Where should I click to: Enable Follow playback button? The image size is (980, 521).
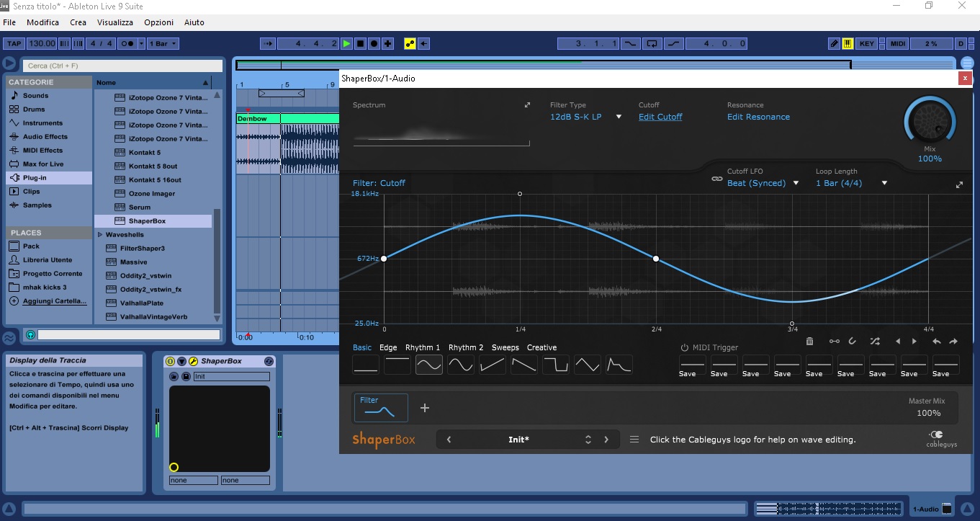(x=267, y=44)
